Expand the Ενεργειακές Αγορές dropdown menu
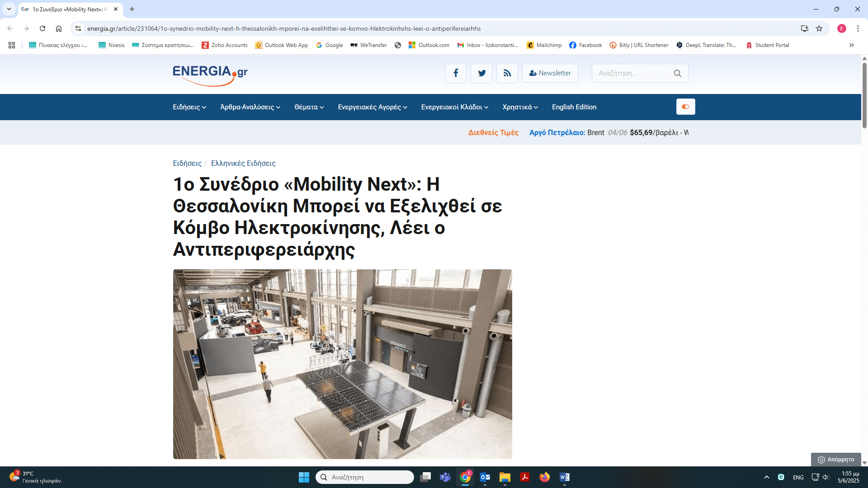Image resolution: width=868 pixels, height=488 pixels. click(373, 107)
